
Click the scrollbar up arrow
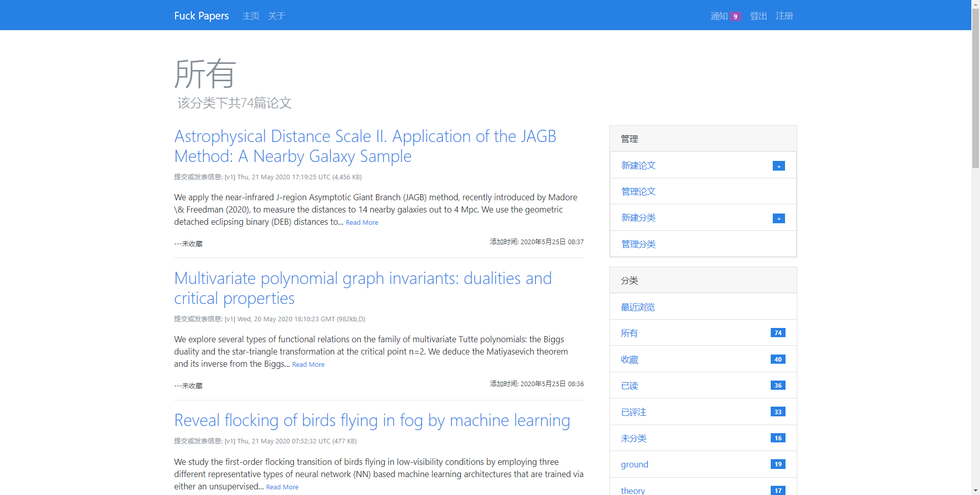(x=975, y=4)
